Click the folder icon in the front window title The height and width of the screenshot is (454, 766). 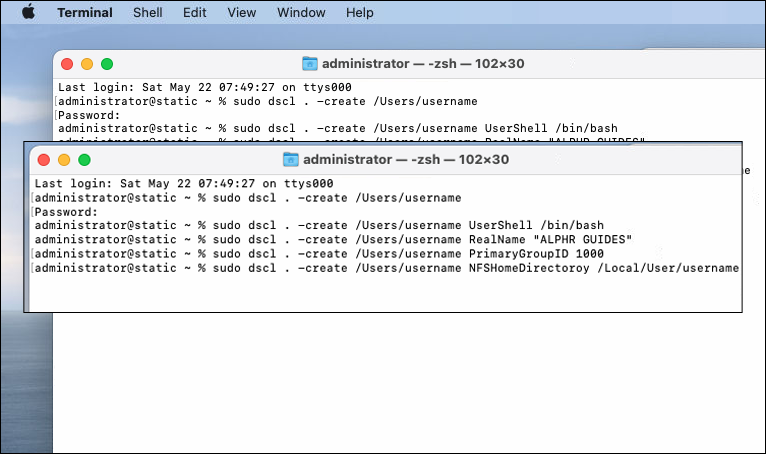coord(291,159)
